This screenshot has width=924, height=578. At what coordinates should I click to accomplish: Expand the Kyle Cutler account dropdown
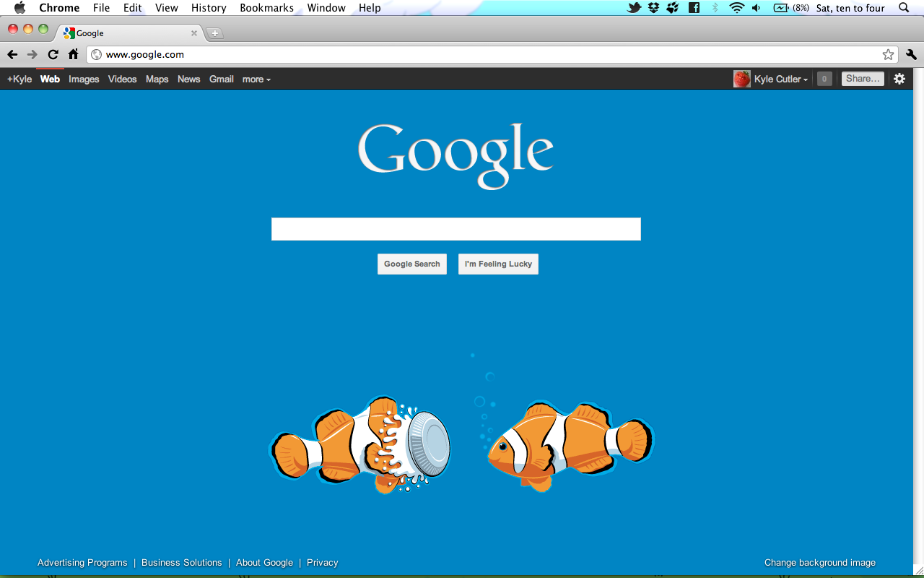click(x=781, y=79)
